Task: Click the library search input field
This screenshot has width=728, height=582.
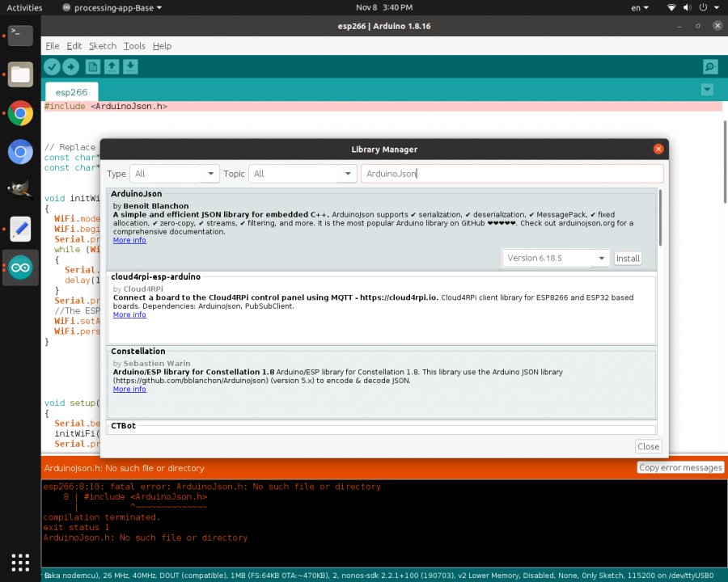Action: pyautogui.click(x=512, y=174)
